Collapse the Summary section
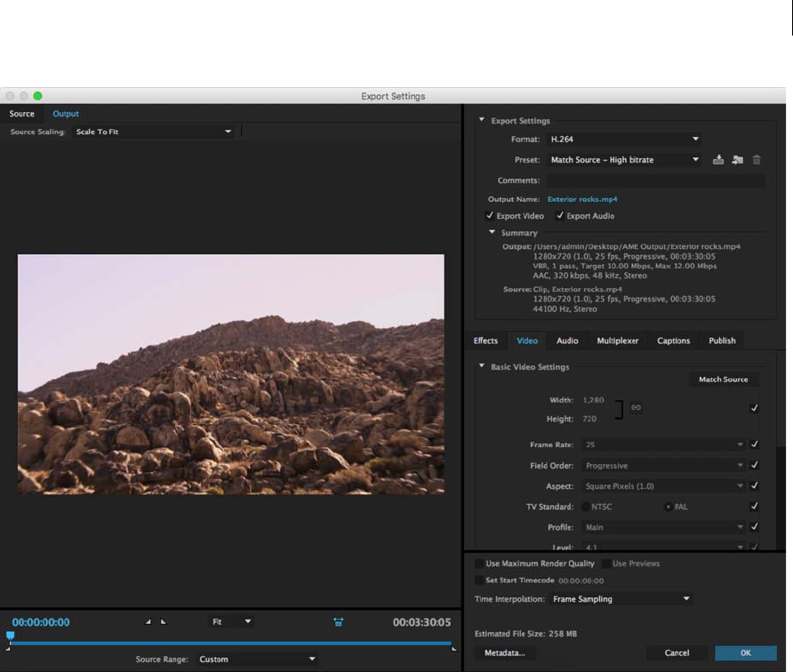Image resolution: width=793 pixels, height=672 pixels. 493,233
